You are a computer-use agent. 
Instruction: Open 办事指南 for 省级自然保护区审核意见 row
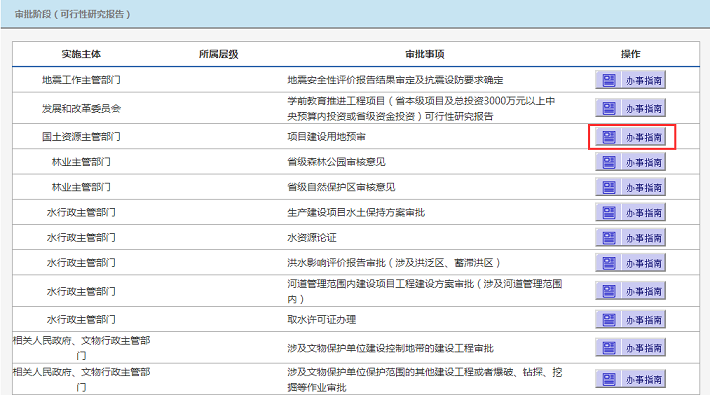click(630, 188)
